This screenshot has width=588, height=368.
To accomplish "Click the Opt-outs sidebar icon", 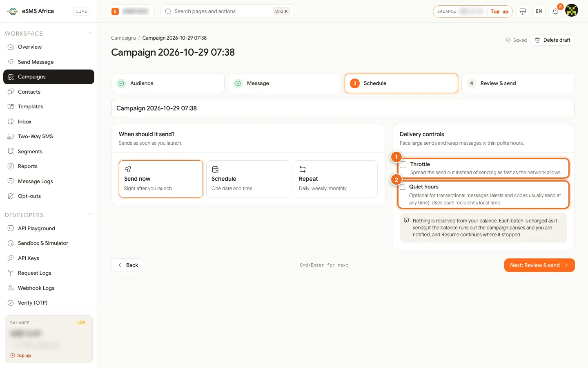I will point(11,196).
